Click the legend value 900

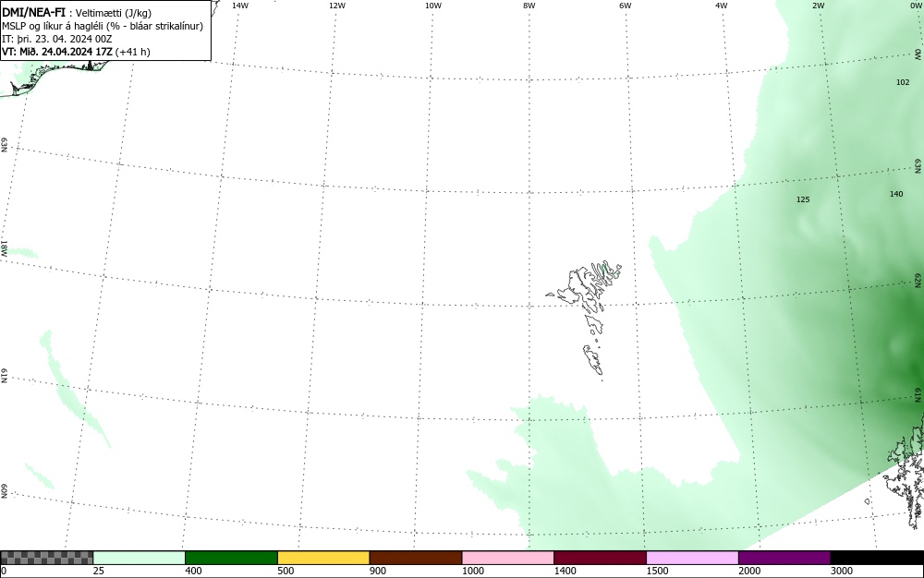[x=378, y=571]
